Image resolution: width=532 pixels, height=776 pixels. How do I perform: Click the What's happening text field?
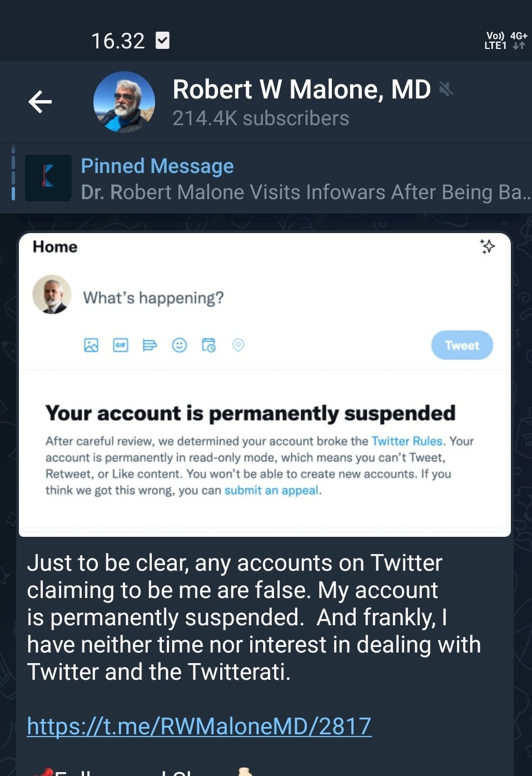coord(153,298)
